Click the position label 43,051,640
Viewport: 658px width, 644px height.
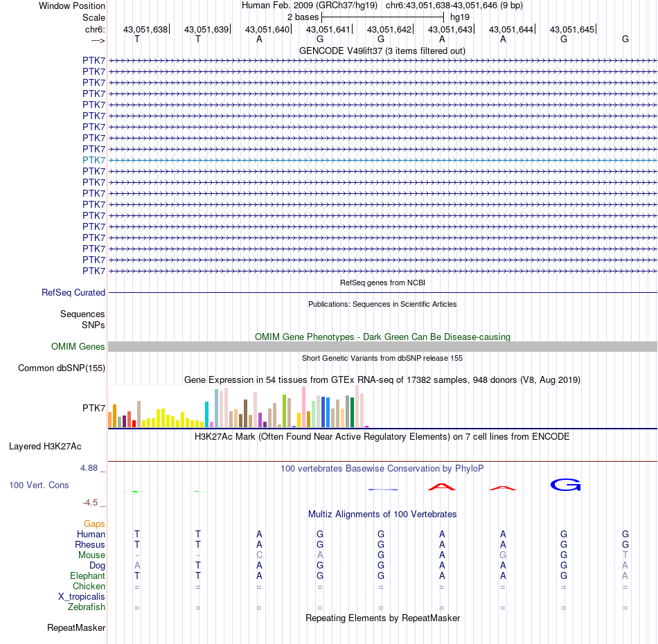coord(267,29)
